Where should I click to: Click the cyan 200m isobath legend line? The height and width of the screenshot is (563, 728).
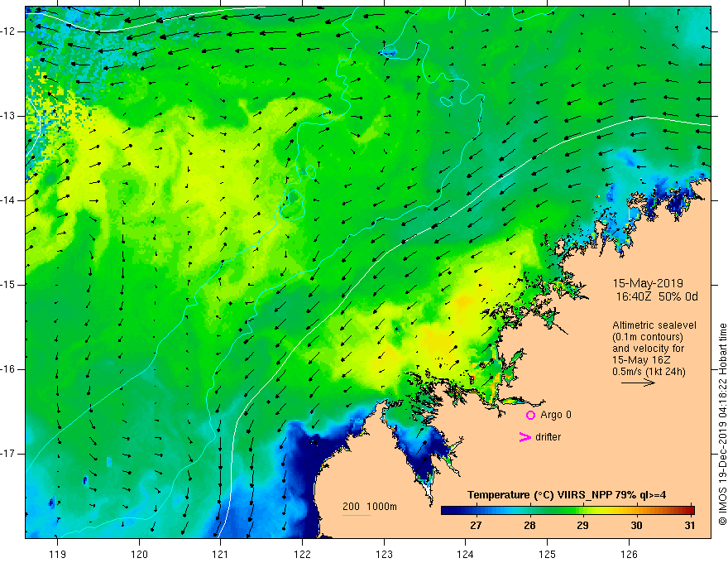pyautogui.click(x=357, y=515)
